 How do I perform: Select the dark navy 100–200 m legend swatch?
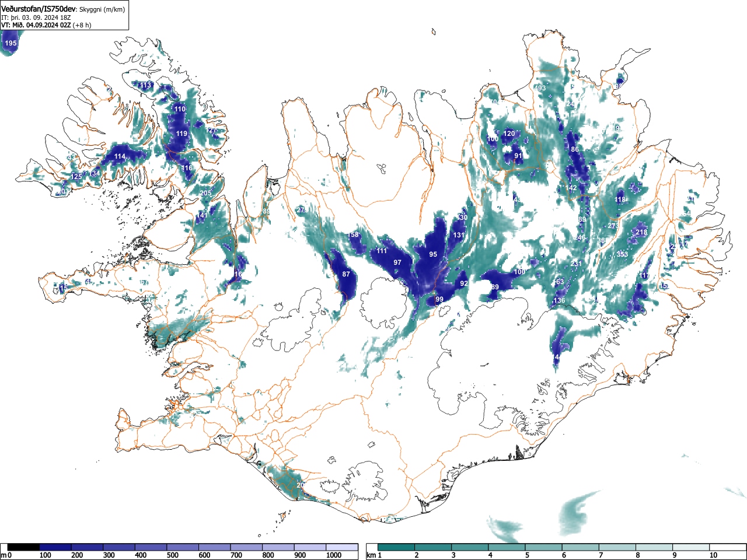click(55, 547)
